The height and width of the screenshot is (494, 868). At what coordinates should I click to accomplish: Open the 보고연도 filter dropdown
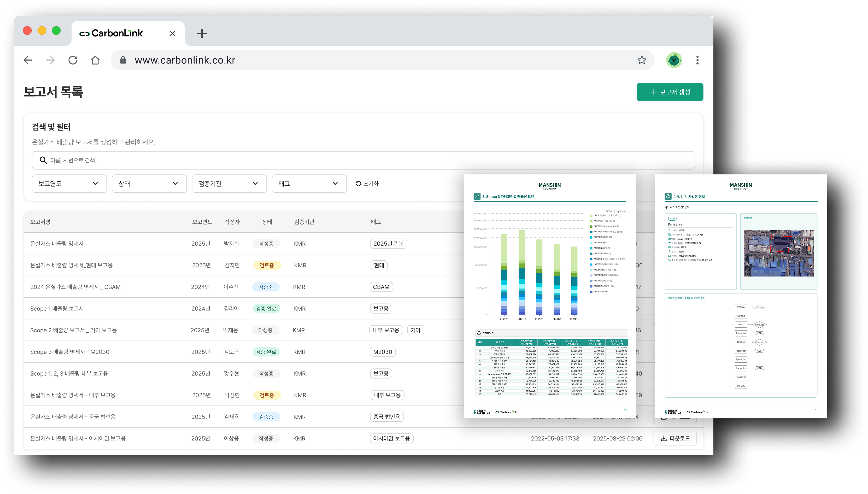point(69,184)
